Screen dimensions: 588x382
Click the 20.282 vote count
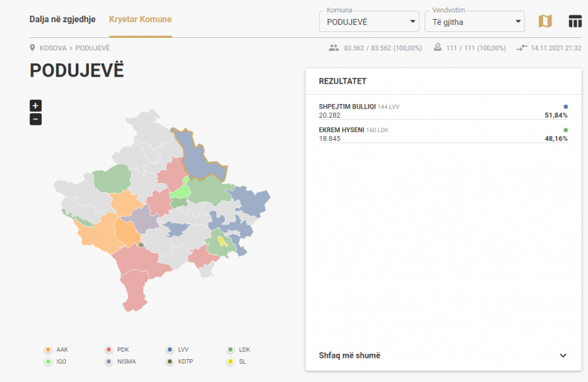(x=330, y=115)
